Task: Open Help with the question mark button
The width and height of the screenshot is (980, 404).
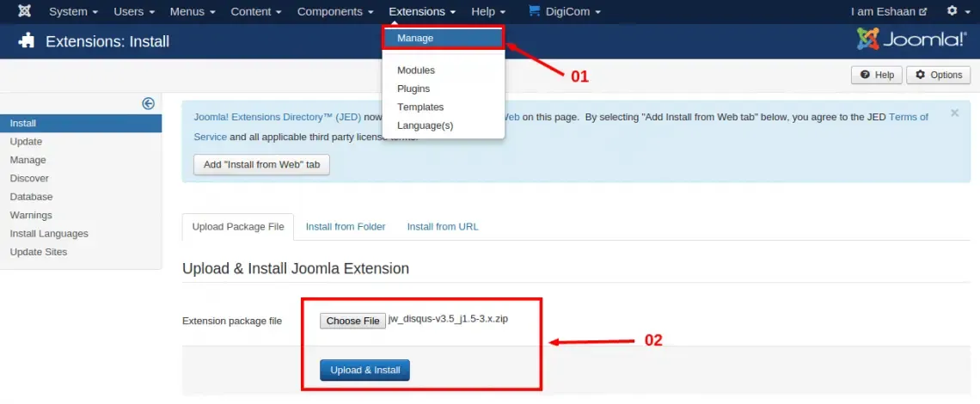Action: click(x=876, y=75)
